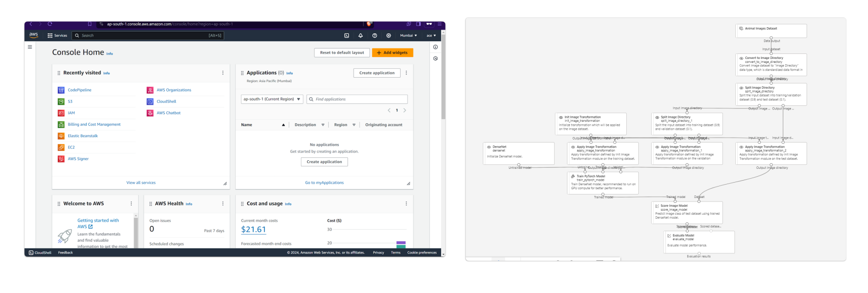868x293 pixels.
Task: Open the AWS Signer service icon
Action: [61, 159]
